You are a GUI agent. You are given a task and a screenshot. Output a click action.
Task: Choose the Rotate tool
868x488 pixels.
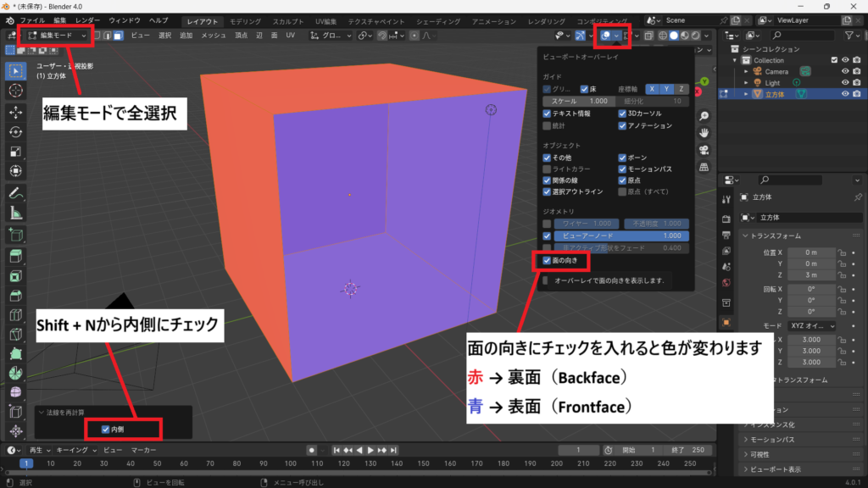click(x=15, y=132)
